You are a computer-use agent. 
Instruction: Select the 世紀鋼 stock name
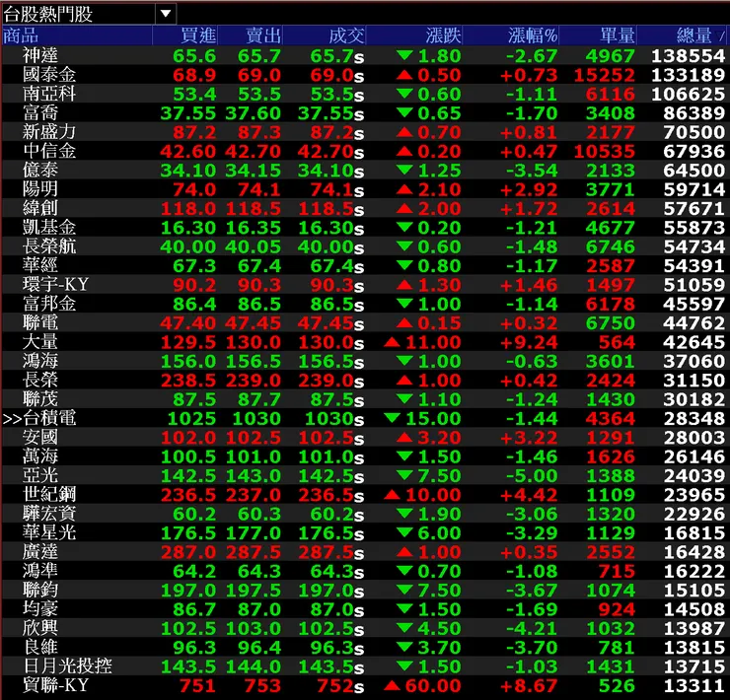tap(49, 495)
